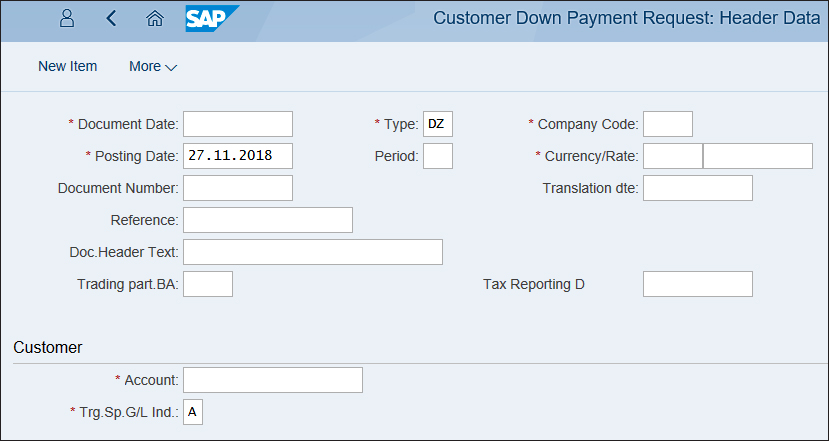Click the Company Code field
The height and width of the screenshot is (441, 829).
668,124
